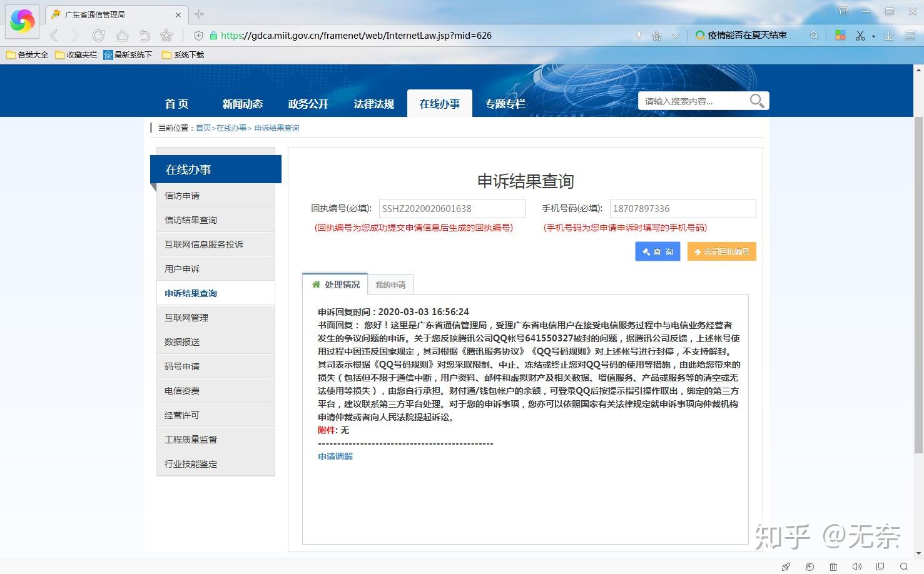This screenshot has height=574, width=924.
Task: Toggle the sound speaker icon in status bar
Action: (x=856, y=566)
